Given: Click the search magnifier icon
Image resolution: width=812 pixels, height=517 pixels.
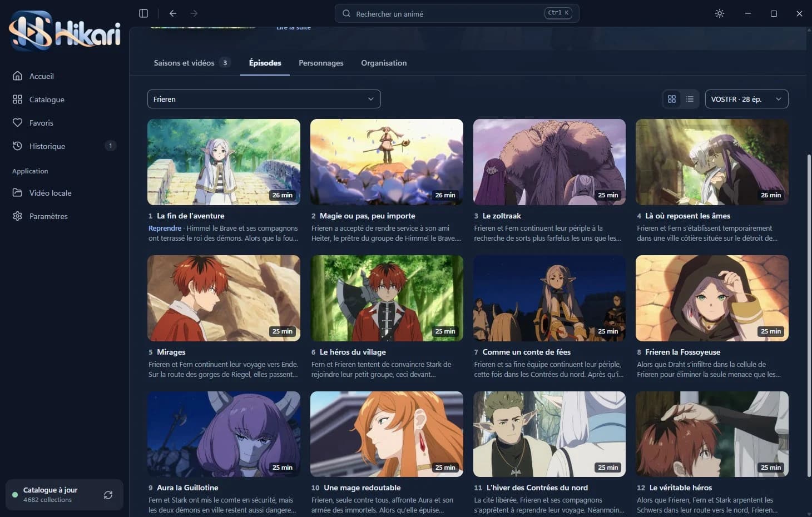Looking at the screenshot, I should click(346, 13).
